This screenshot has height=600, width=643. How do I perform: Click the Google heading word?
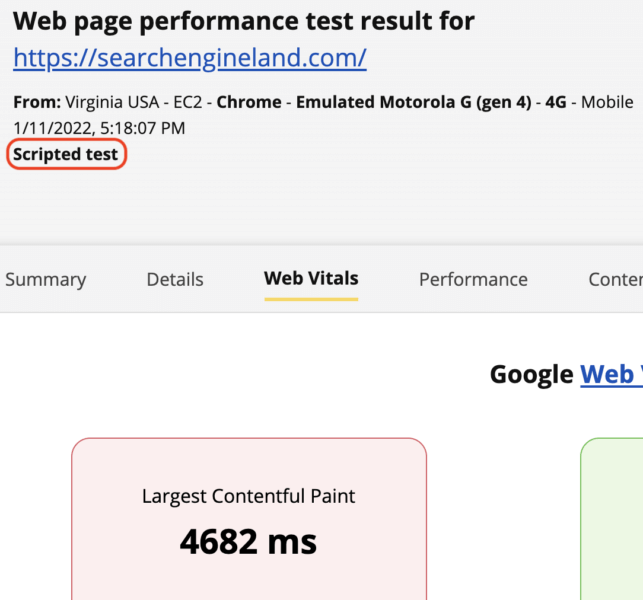531,374
